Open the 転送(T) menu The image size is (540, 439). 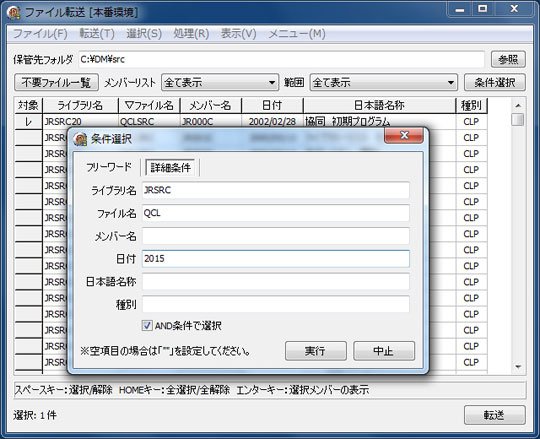97,34
